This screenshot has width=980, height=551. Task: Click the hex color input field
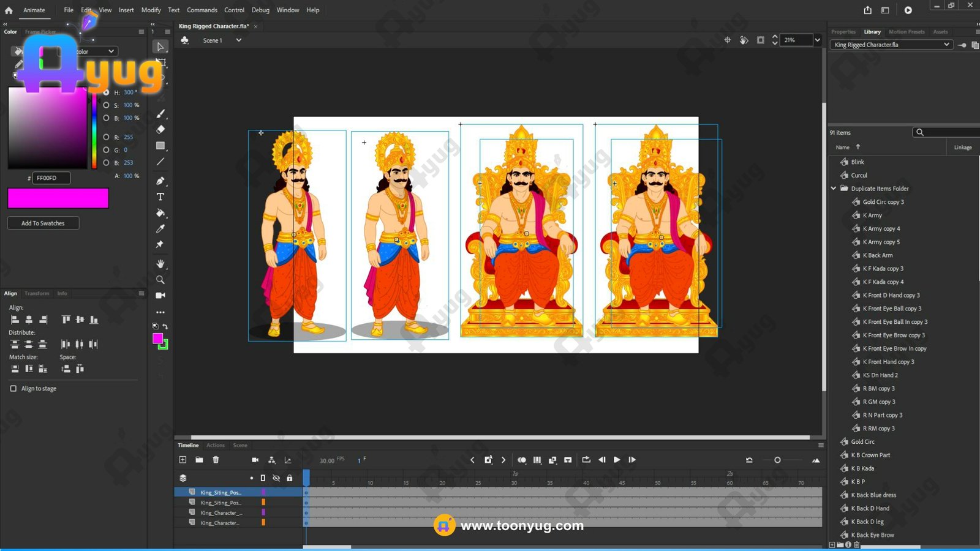pos(51,178)
